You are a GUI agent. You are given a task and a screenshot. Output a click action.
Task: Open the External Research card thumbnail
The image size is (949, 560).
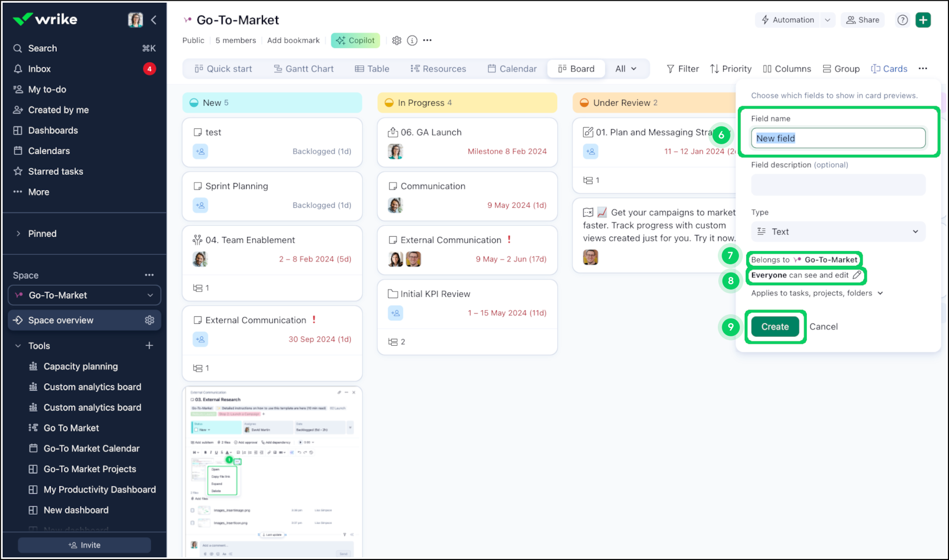pos(272,472)
